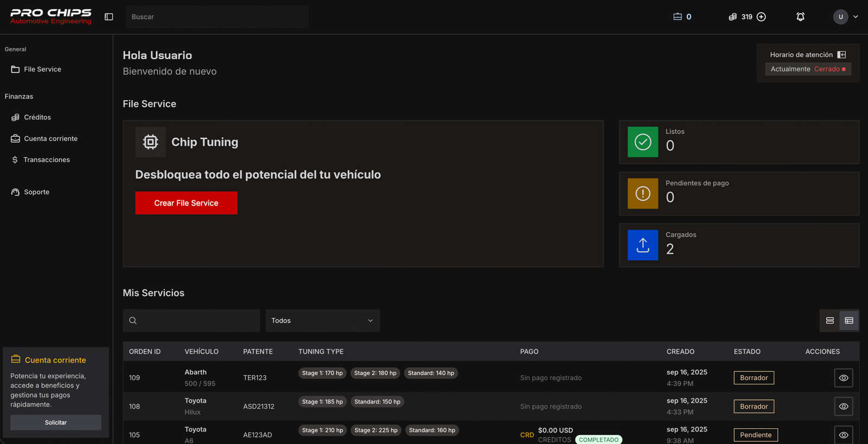
Task: Open the notifications bell
Action: 800,17
